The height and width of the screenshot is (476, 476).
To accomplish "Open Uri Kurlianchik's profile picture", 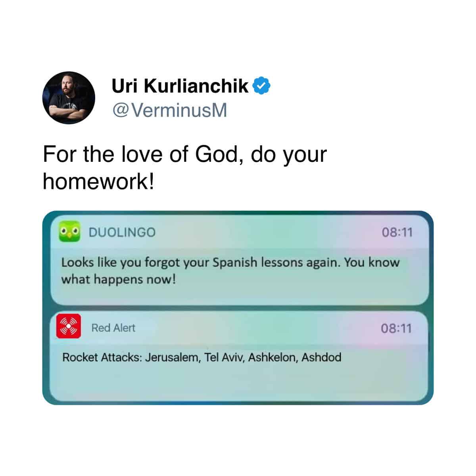I will tap(69, 98).
